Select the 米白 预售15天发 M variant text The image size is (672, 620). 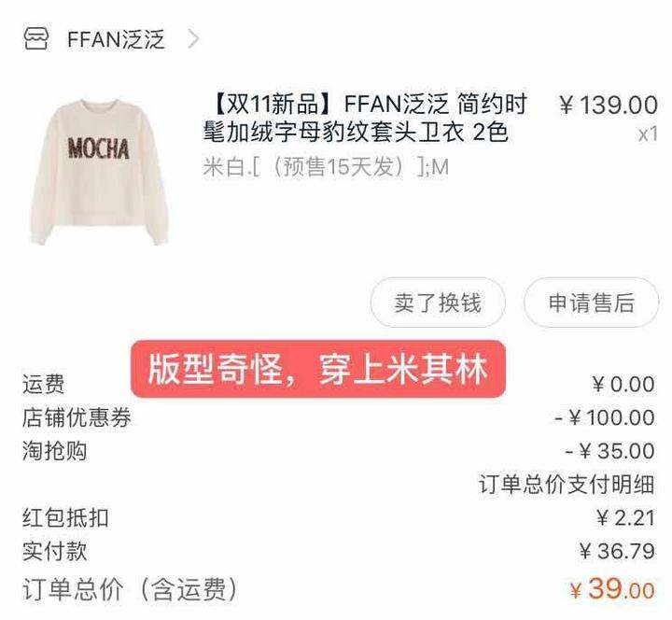(326, 167)
